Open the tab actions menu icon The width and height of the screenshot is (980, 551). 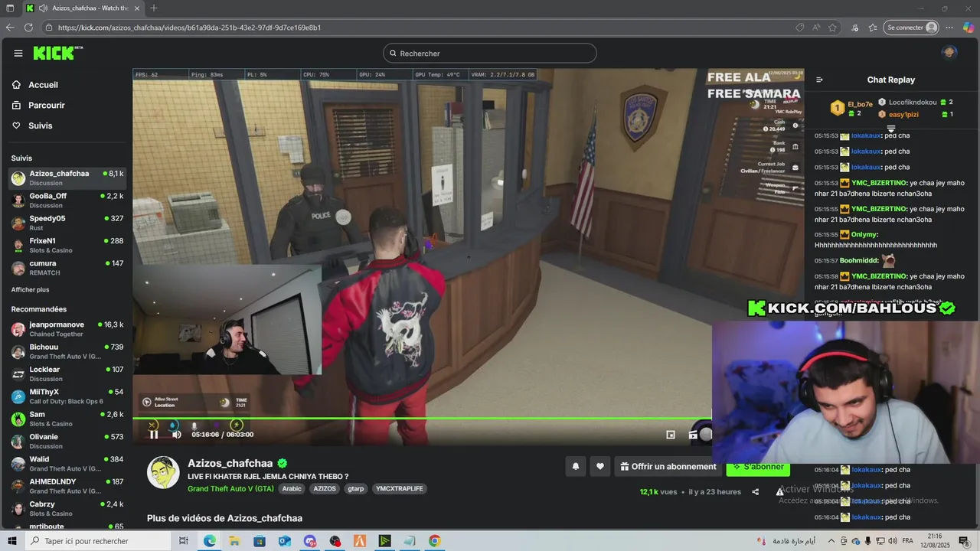10,8
